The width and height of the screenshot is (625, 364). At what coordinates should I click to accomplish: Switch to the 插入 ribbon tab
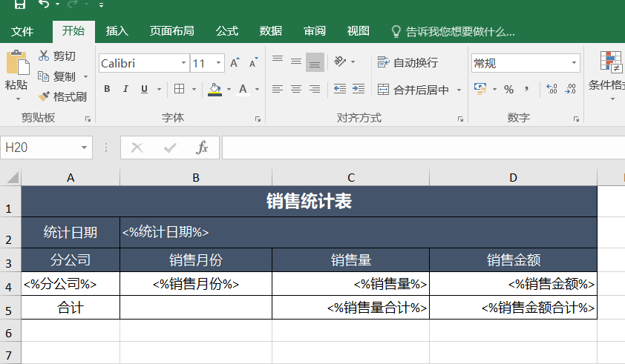[117, 31]
